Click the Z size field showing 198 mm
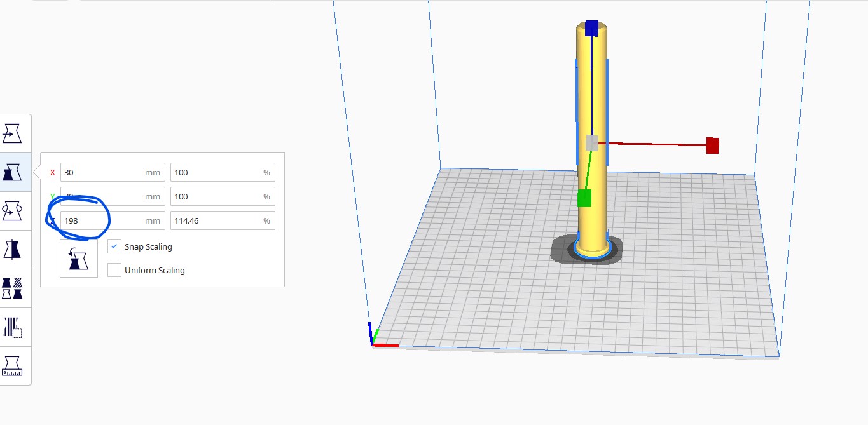868x425 pixels. point(113,220)
